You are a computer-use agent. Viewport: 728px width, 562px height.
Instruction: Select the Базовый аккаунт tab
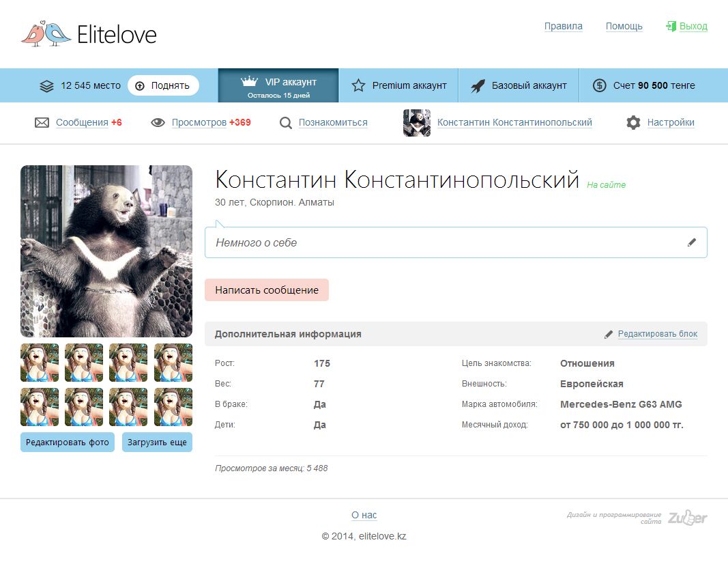click(x=519, y=85)
